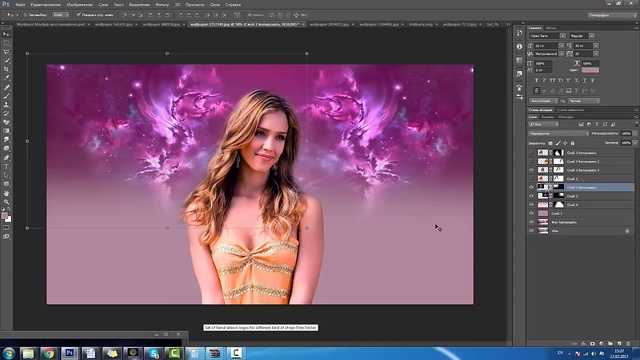The height and width of the screenshot is (360, 640).
Task: Open layer opacity slider arrow
Action: [x=635, y=133]
